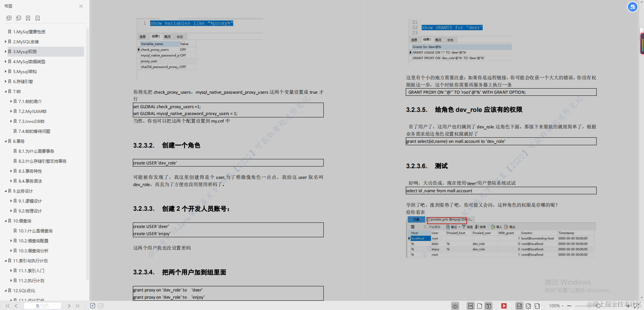Screen dimensions: 644x310
Task: Open the 9.1.逻辑设计 bookmark
Action: coord(30,201)
